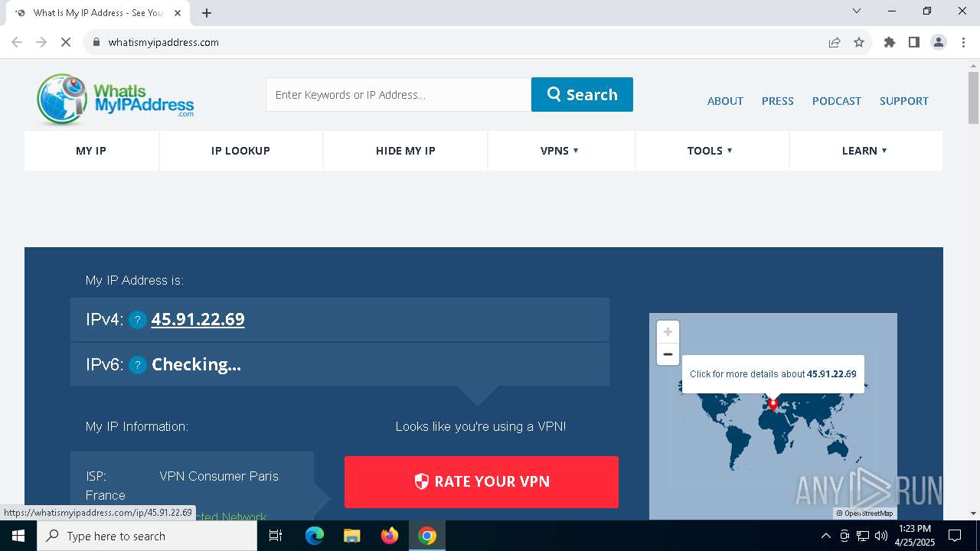Open the IP LOOKUP menu item
Image resolution: width=980 pixels, height=551 pixels.
pos(240,151)
